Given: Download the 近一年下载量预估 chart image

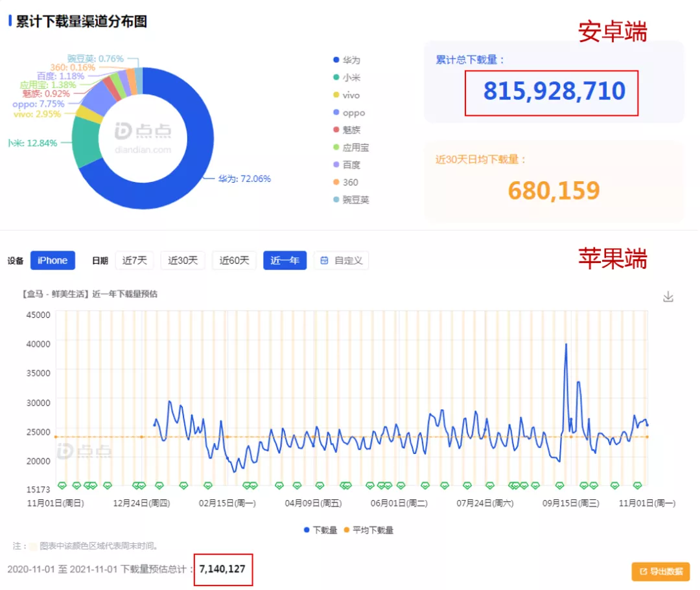Looking at the screenshot, I should click(x=668, y=297).
